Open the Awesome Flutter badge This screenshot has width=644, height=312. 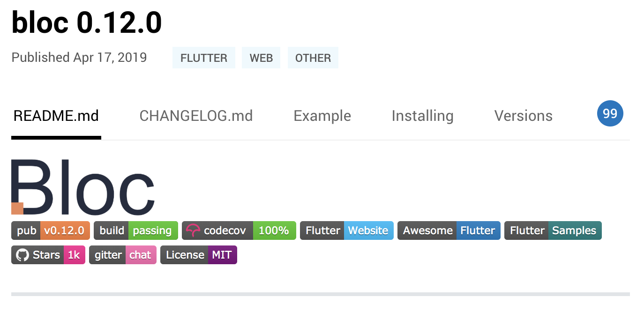tap(449, 230)
